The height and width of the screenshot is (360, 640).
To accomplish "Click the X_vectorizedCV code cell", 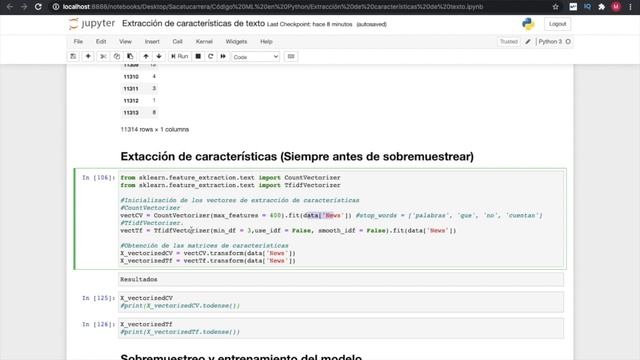I will (x=341, y=302).
